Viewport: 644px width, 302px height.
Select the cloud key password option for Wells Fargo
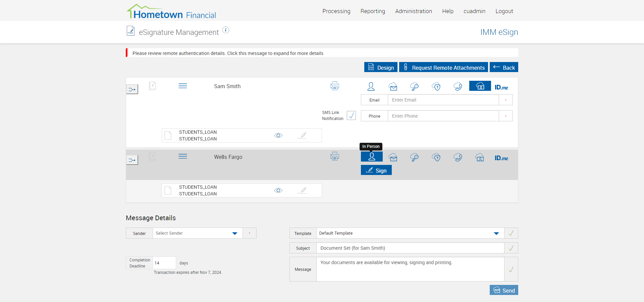click(415, 157)
